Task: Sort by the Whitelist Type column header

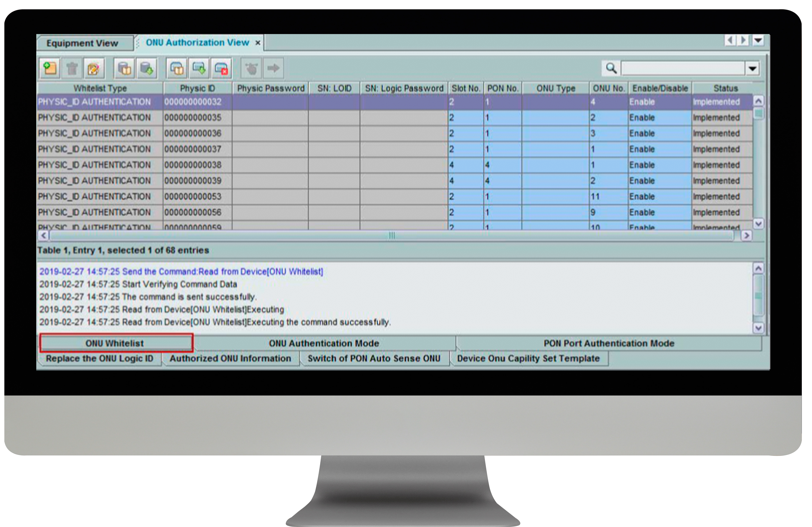Action: click(x=100, y=88)
